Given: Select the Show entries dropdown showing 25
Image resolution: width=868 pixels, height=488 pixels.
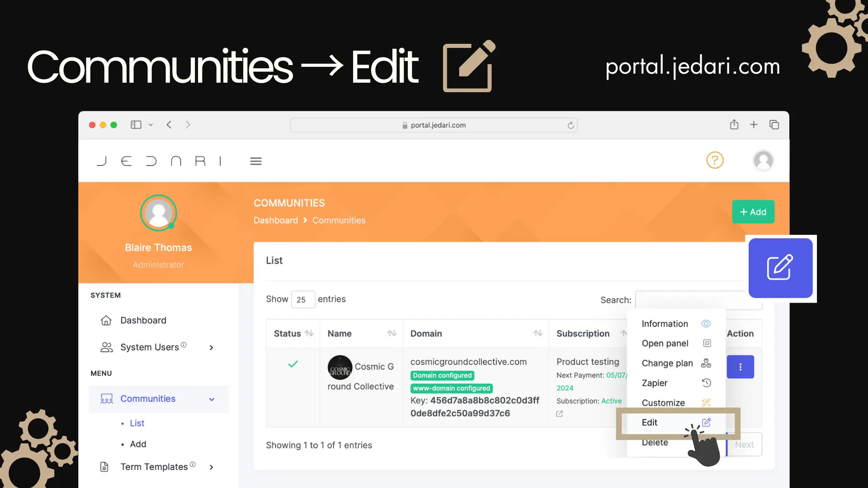Looking at the screenshot, I should tap(301, 299).
